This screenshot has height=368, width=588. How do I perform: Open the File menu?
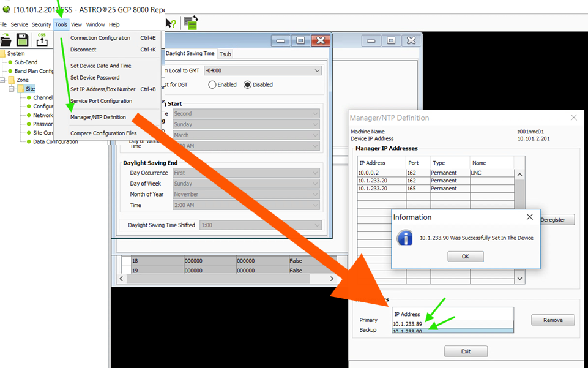(3, 24)
